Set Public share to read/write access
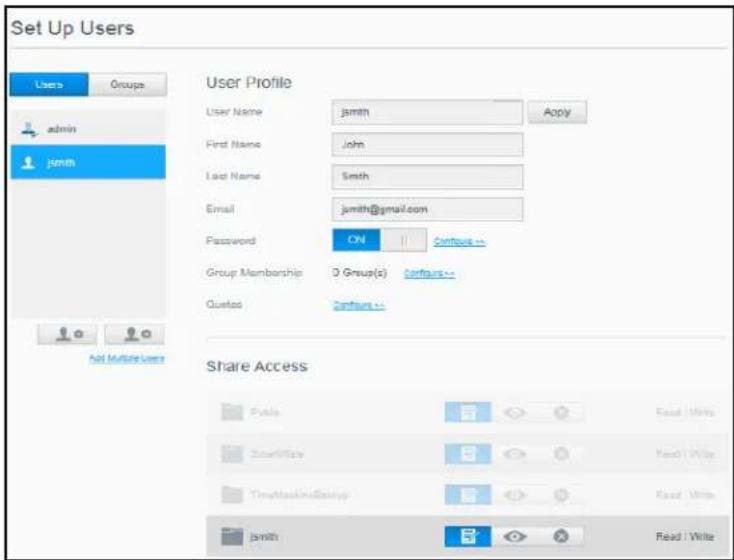 point(468,413)
